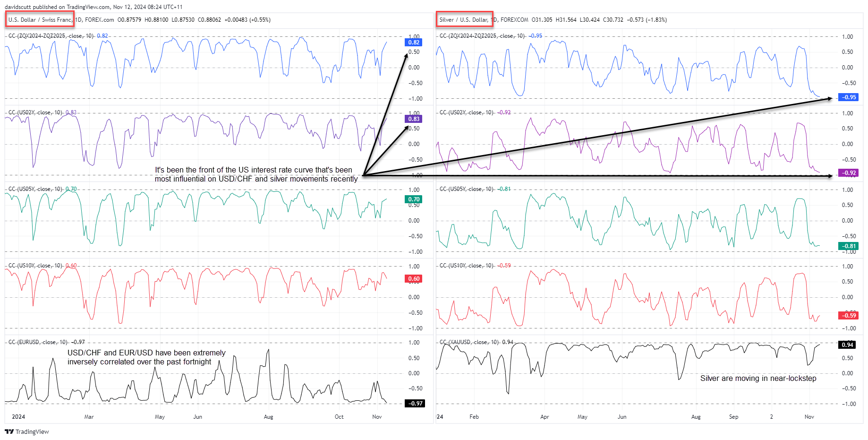Click the FOREXCOM source text on Silver chart

pyautogui.click(x=514, y=20)
